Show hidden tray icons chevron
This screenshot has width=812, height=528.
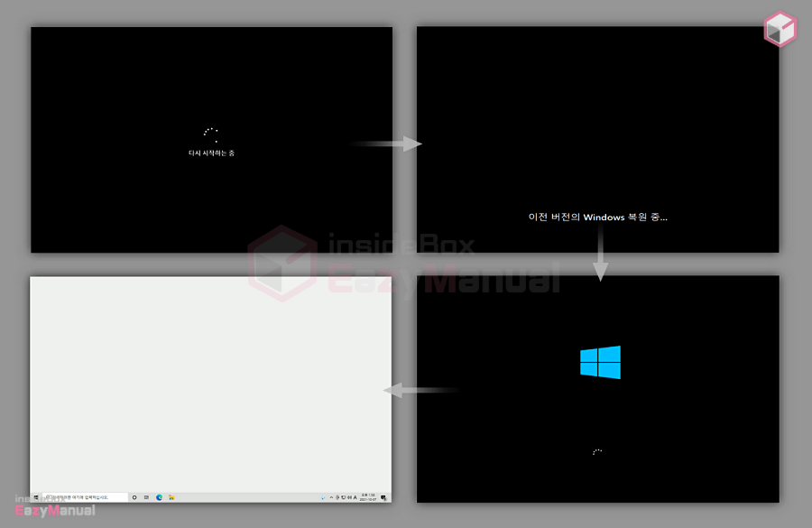point(331,497)
